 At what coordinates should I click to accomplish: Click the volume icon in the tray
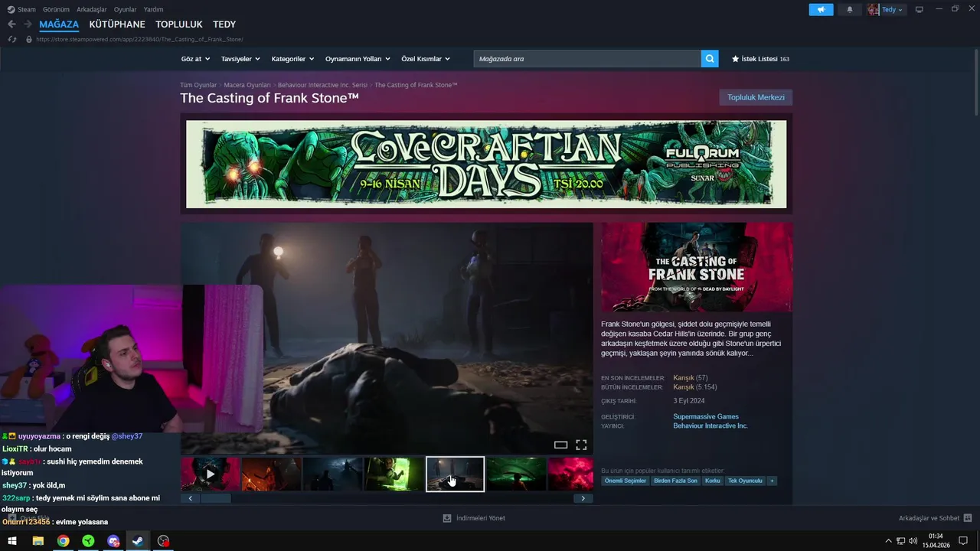click(913, 541)
